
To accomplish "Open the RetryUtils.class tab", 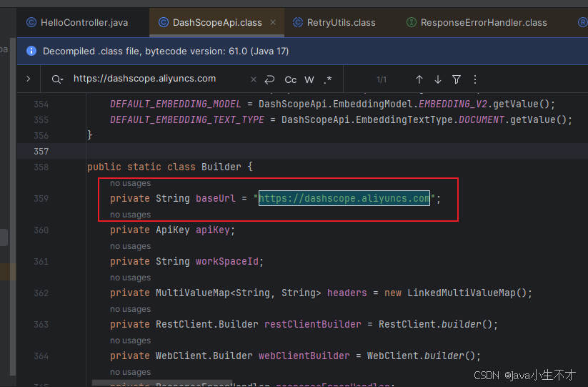I will tap(334, 22).
